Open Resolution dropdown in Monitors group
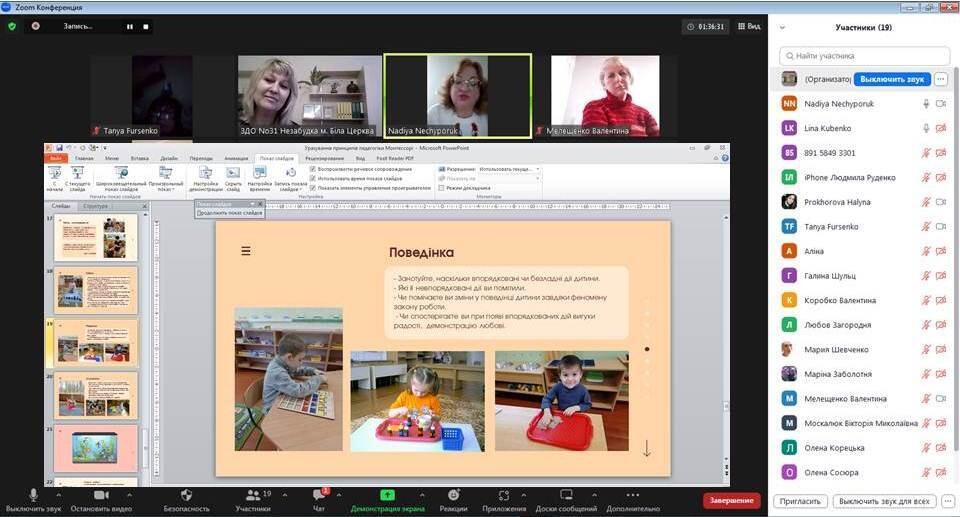Image resolution: width=960 pixels, height=517 pixels. 509,169
